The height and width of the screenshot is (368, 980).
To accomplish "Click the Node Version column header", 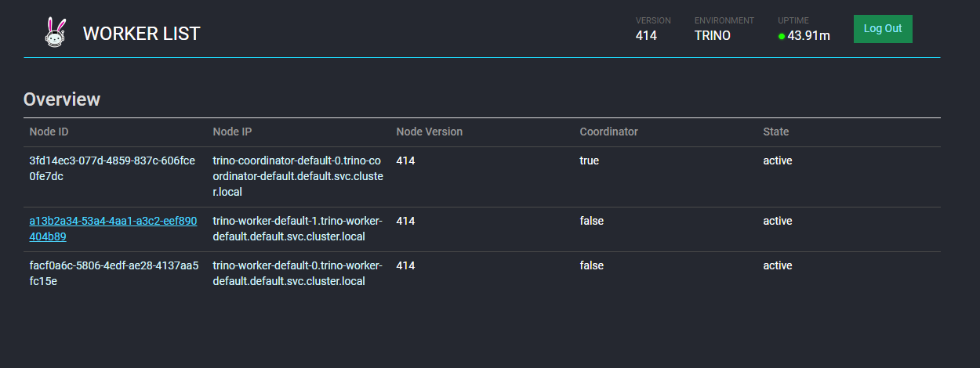I will pos(430,132).
